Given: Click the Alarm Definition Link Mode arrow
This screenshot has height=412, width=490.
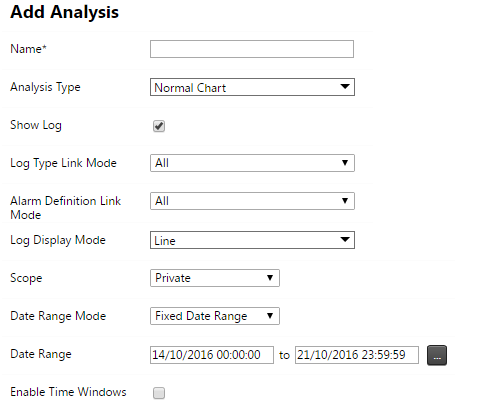Looking at the screenshot, I should tap(345, 201).
